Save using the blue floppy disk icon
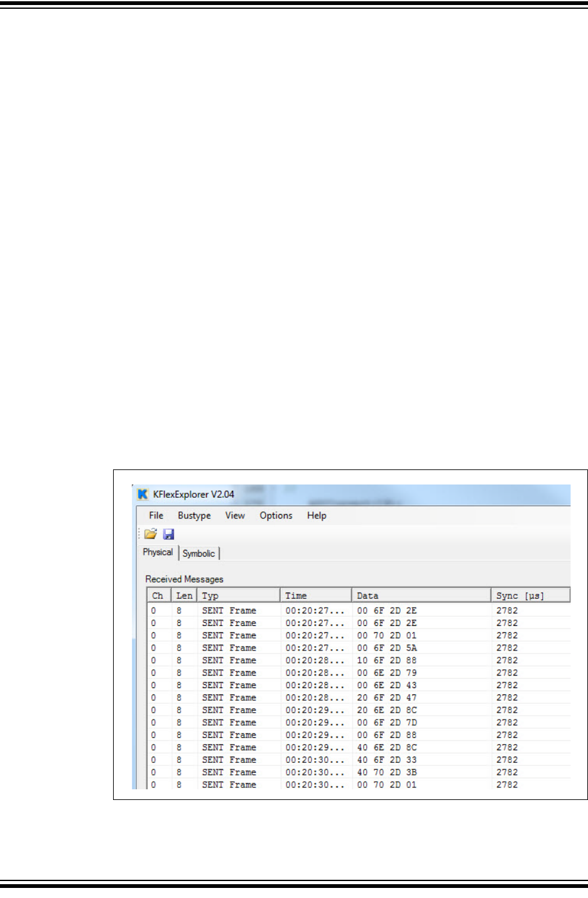 (168, 534)
